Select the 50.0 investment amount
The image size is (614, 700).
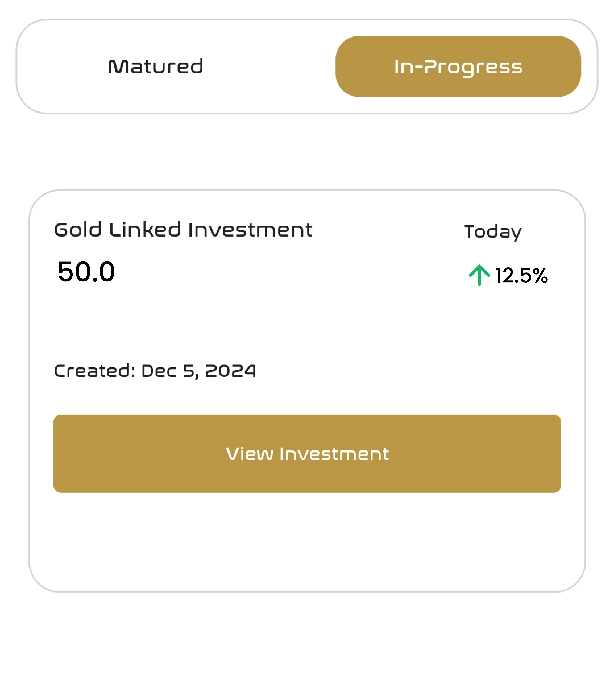coord(86,272)
